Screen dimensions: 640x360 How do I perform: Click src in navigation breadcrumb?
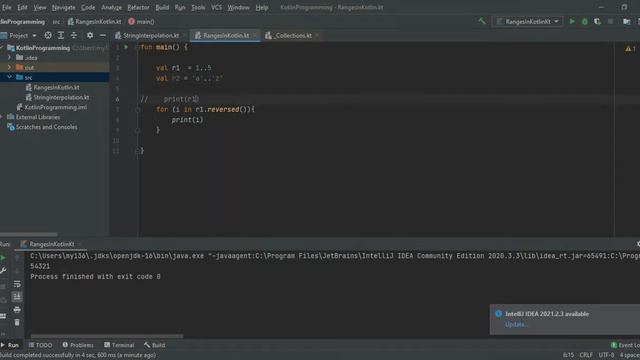tap(56, 22)
